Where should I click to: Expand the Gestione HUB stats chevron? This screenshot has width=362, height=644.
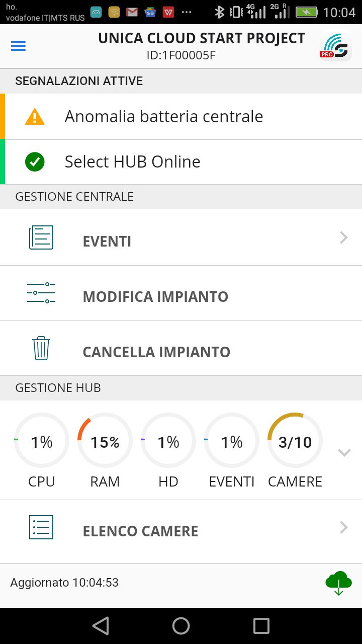[344, 452]
